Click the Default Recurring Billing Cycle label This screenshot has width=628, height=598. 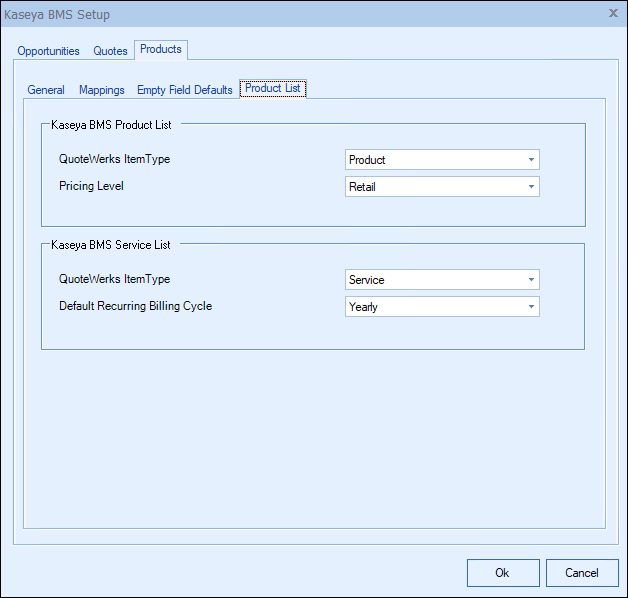[135, 306]
